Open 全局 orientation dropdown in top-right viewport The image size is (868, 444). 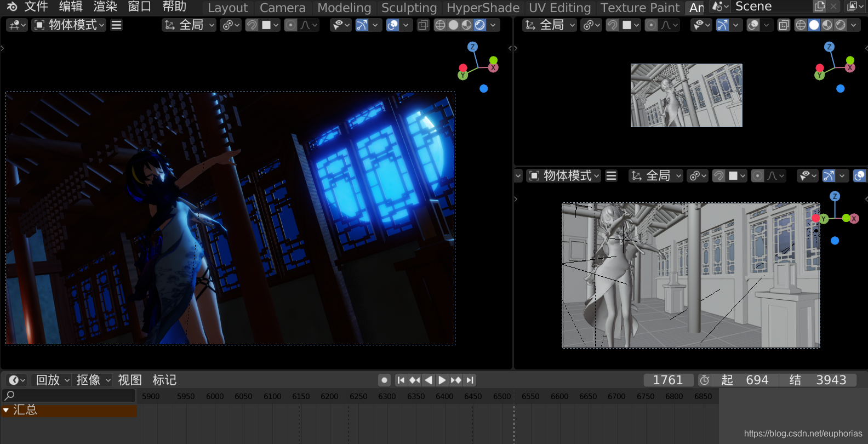click(x=550, y=25)
